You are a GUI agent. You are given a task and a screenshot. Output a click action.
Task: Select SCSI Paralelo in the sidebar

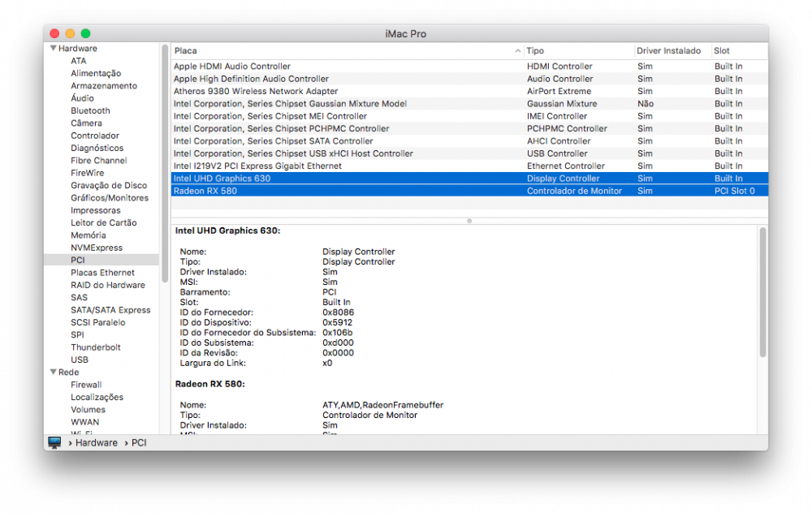[x=98, y=322]
